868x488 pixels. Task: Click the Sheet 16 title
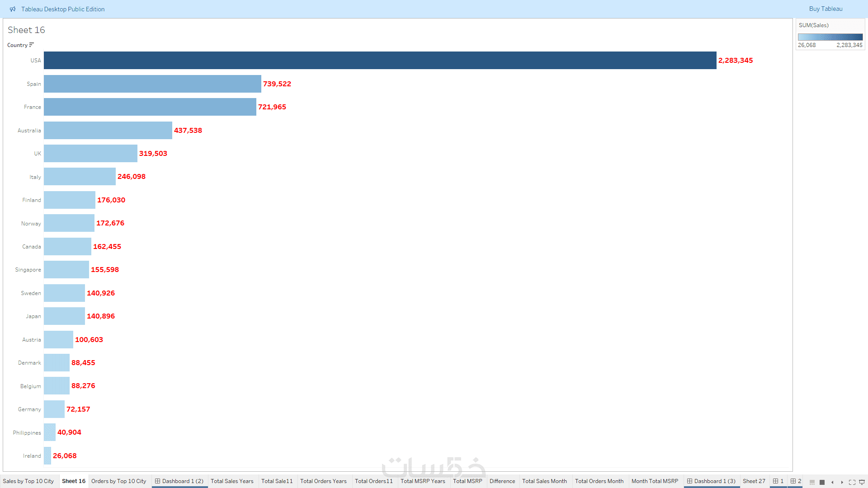click(x=26, y=30)
